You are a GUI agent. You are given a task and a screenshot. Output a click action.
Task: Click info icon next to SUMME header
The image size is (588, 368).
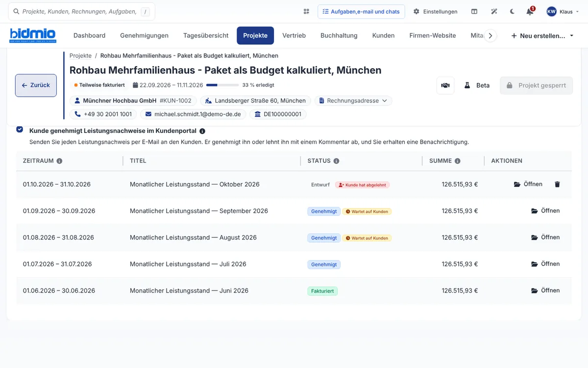click(x=457, y=161)
